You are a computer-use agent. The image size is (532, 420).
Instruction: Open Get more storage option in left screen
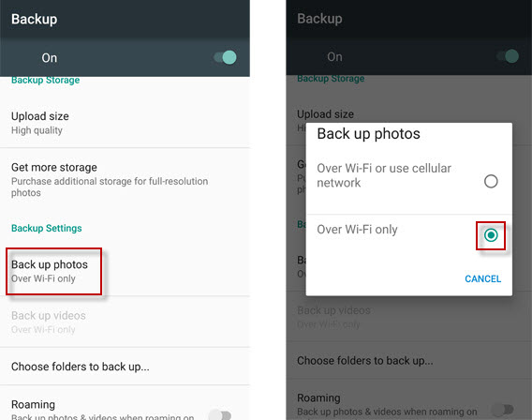pyautogui.click(x=125, y=179)
